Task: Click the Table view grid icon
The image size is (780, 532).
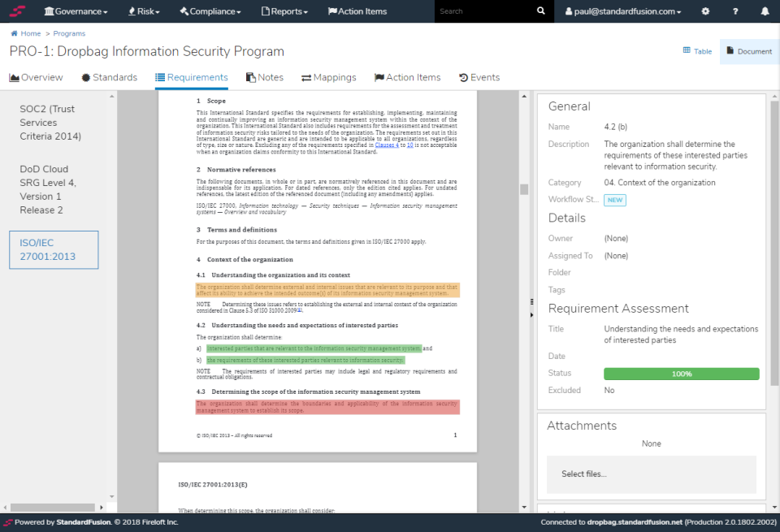Action: pos(687,50)
